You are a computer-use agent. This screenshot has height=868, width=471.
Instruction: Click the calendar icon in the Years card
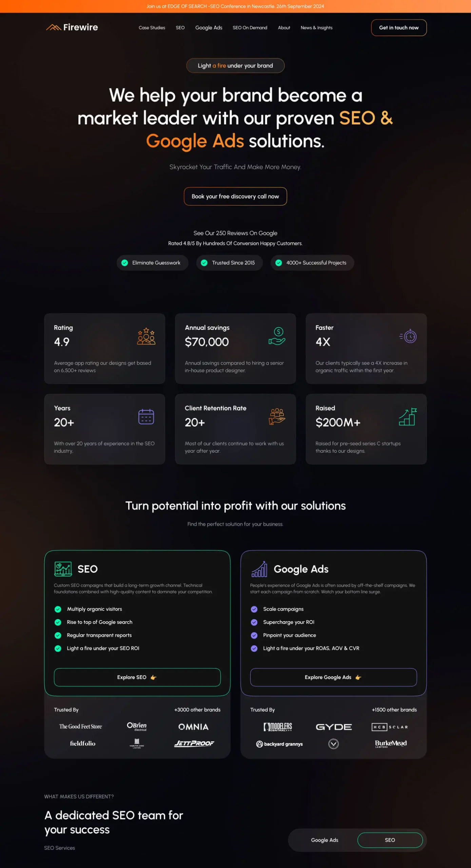click(x=146, y=417)
